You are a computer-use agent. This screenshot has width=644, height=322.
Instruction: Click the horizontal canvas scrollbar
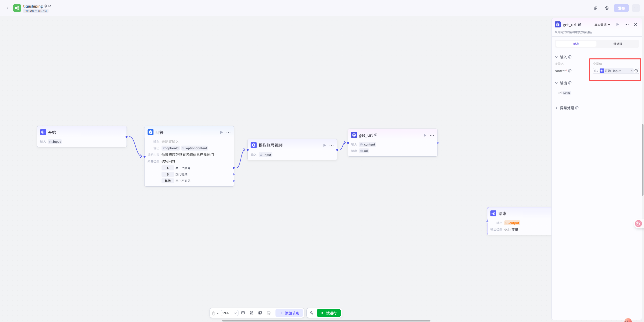click(x=326, y=320)
